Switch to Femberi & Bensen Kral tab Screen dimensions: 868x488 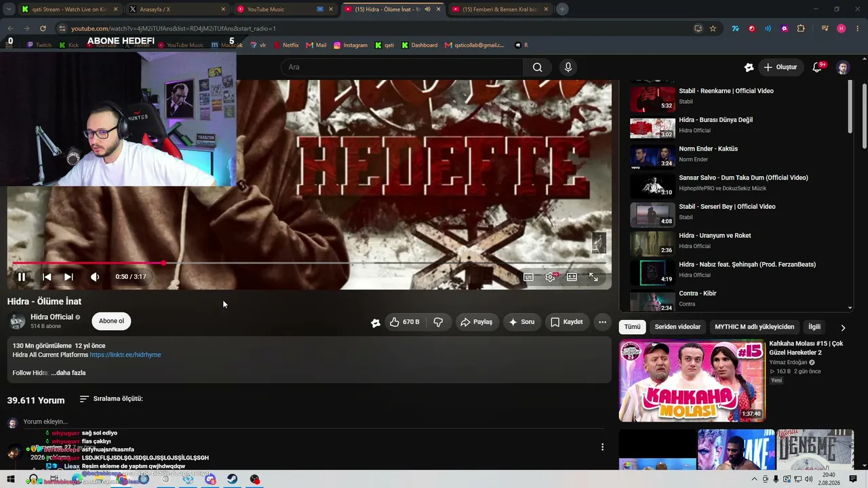pyautogui.click(x=499, y=9)
